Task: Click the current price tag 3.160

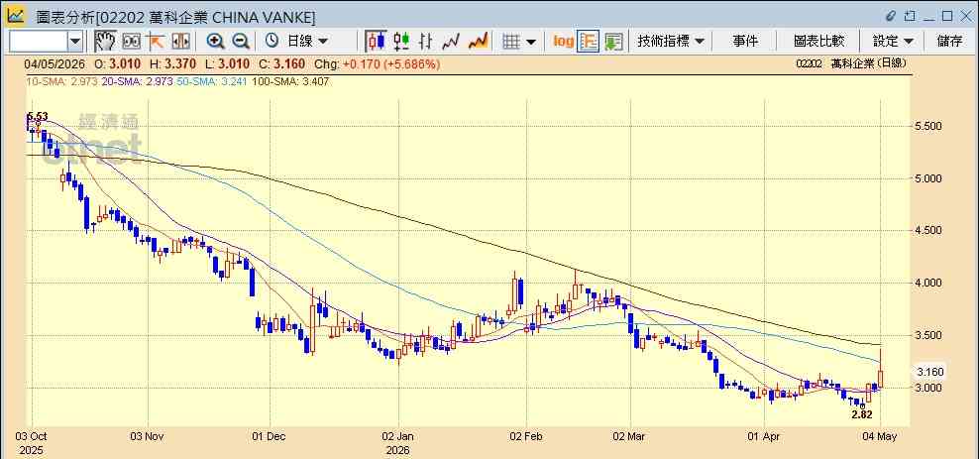Action: coord(930,372)
